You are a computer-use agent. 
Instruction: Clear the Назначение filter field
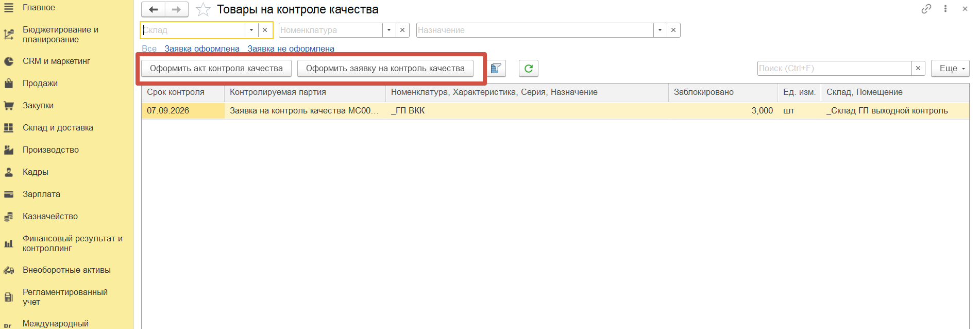tap(673, 30)
